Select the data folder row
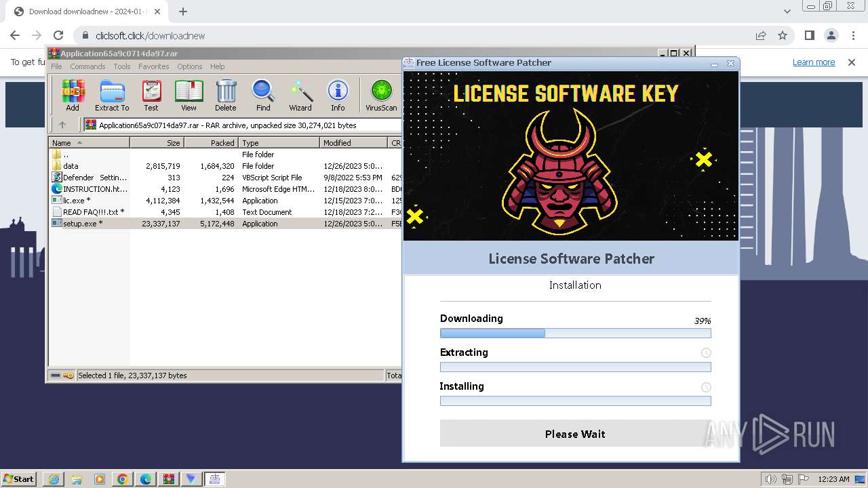Screen dimensions: 868x488 [x=225, y=166]
